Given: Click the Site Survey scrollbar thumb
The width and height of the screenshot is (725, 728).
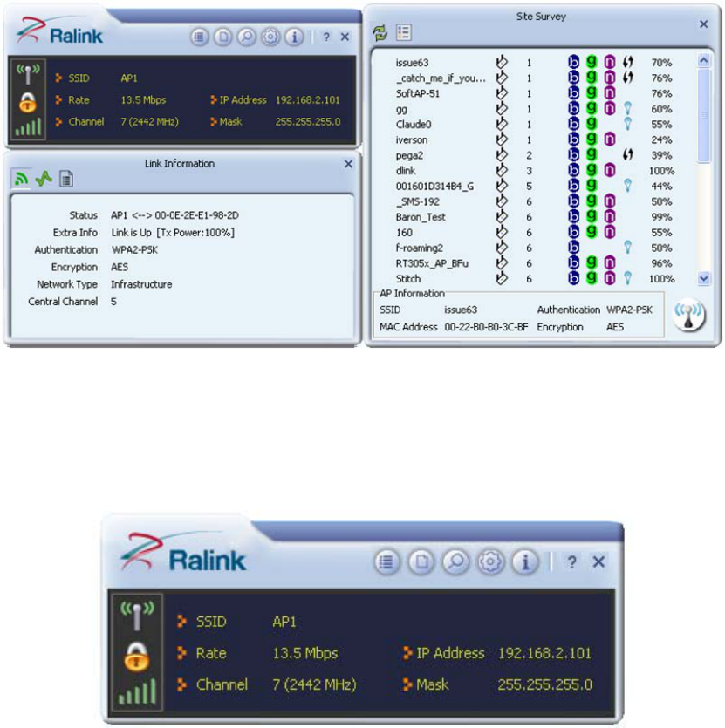Looking at the screenshot, I should 703,115.
